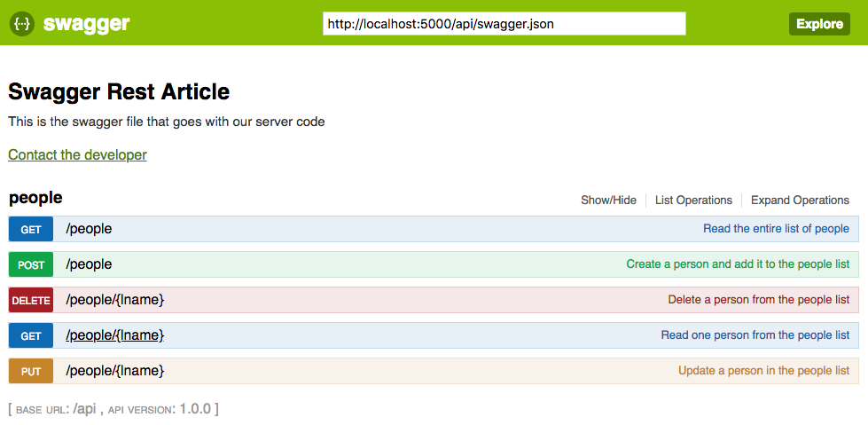Expand the /people path in the GET row
This screenshot has height=425, width=868.
[89, 229]
